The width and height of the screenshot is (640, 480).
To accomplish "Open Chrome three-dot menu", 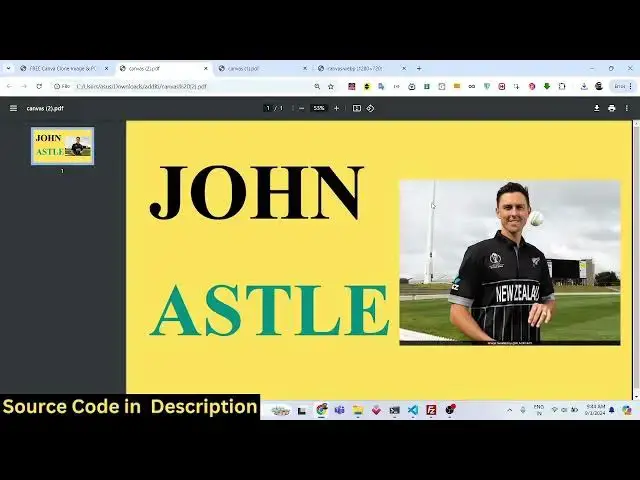I will [x=630, y=86].
